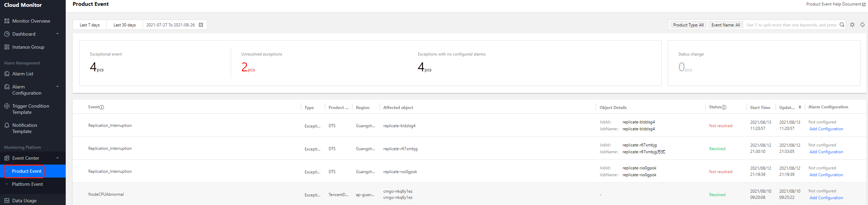Open table settings gear icon
This screenshot has height=205, width=868.
(x=852, y=25)
